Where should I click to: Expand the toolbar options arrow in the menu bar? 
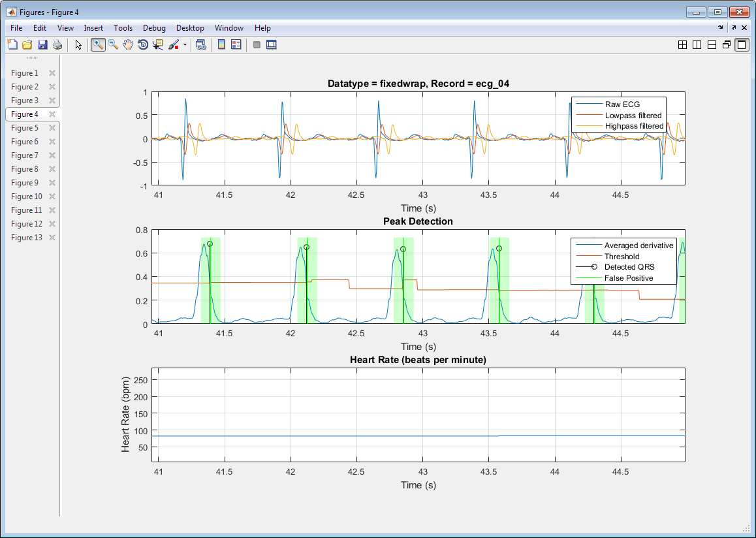(x=721, y=28)
